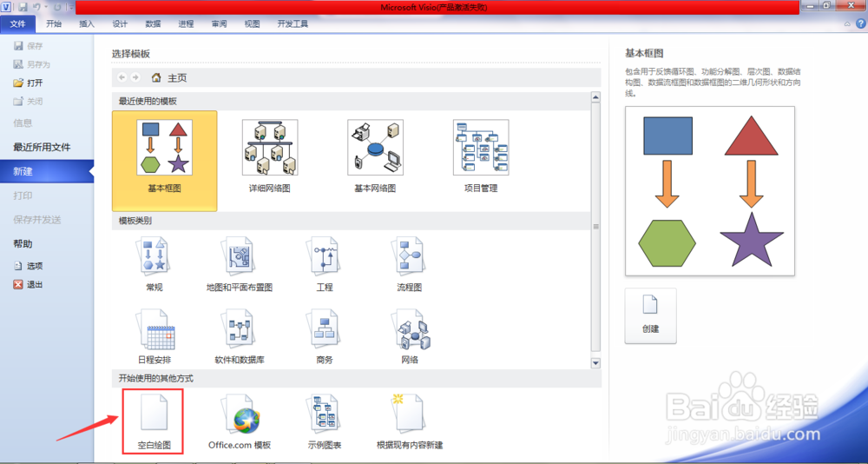Open the 文件 tab

[17, 23]
